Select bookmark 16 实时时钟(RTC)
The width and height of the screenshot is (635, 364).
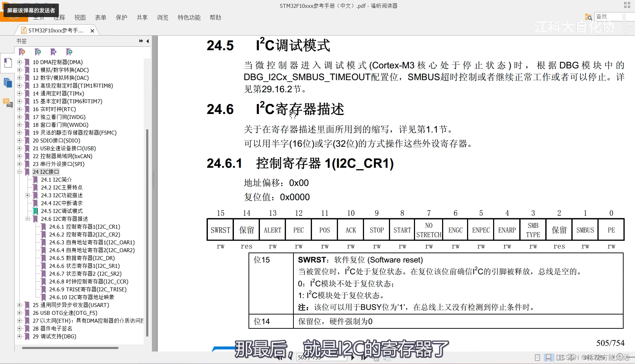(54, 109)
